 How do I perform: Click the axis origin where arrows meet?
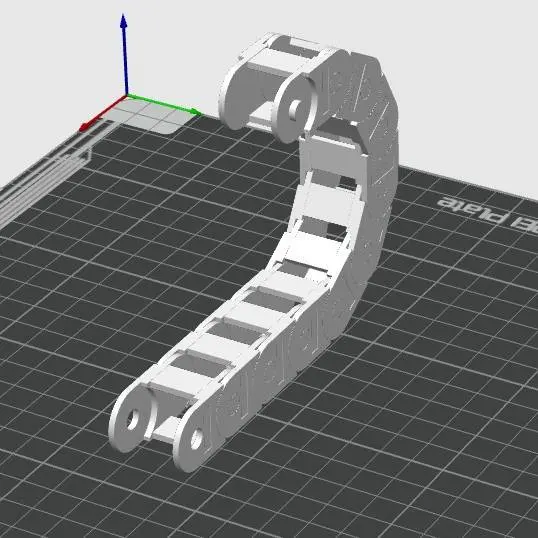[x=126, y=96]
